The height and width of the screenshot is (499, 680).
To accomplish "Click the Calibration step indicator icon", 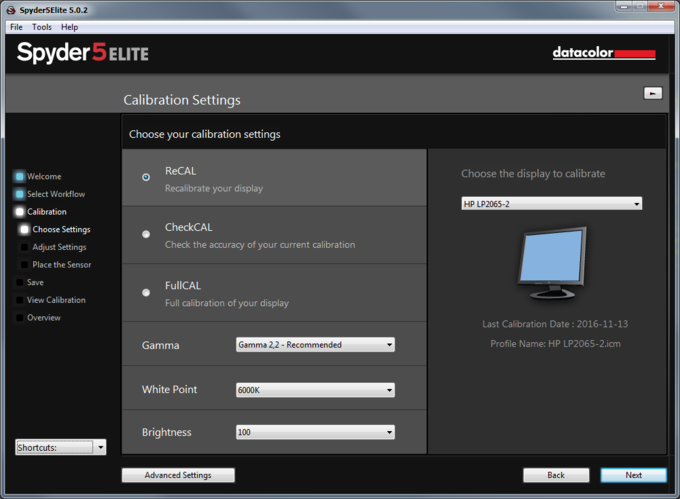I will tap(19, 212).
